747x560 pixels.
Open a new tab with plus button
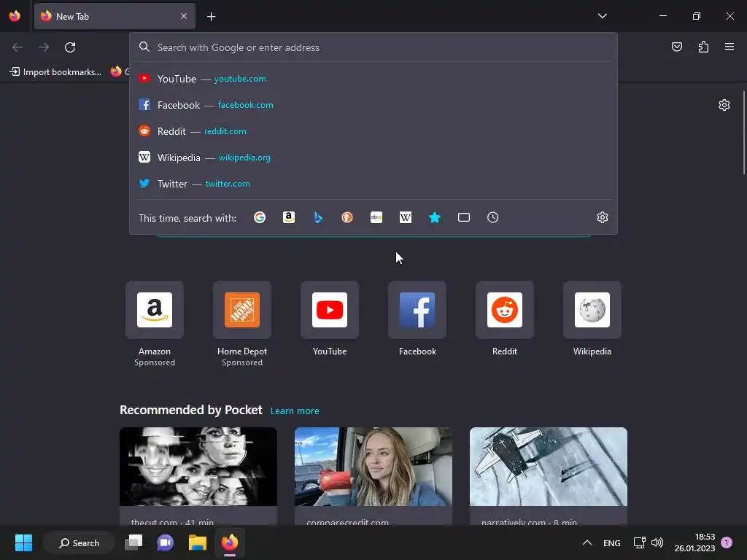click(211, 17)
